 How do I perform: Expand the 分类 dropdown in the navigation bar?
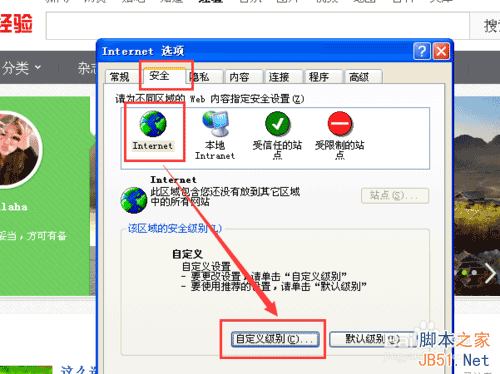click(21, 68)
